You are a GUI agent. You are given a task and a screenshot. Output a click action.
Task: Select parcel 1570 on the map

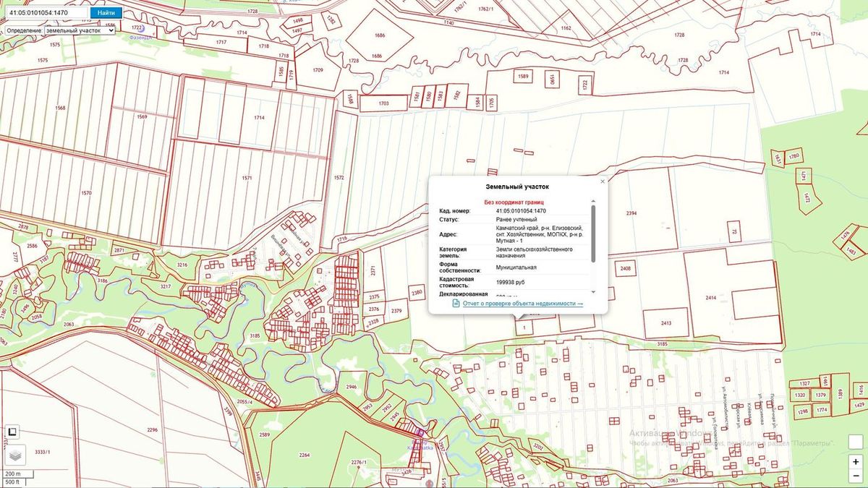[x=87, y=193]
